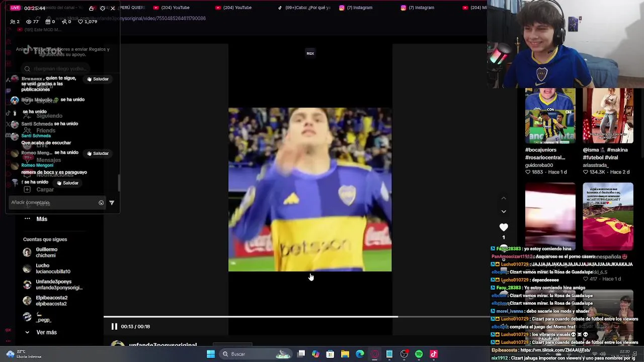Open the _pegp_ account avatar
The height and width of the screenshot is (362, 644).
[27, 317]
